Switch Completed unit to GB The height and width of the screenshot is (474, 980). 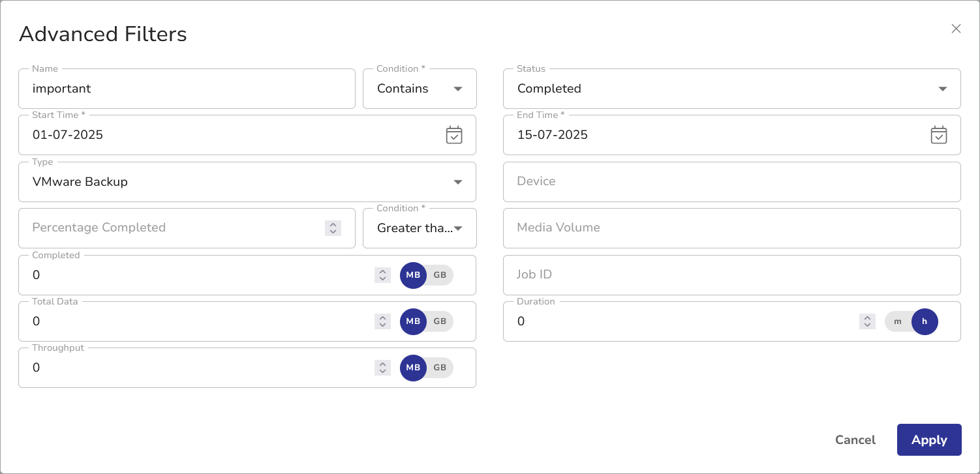(440, 275)
